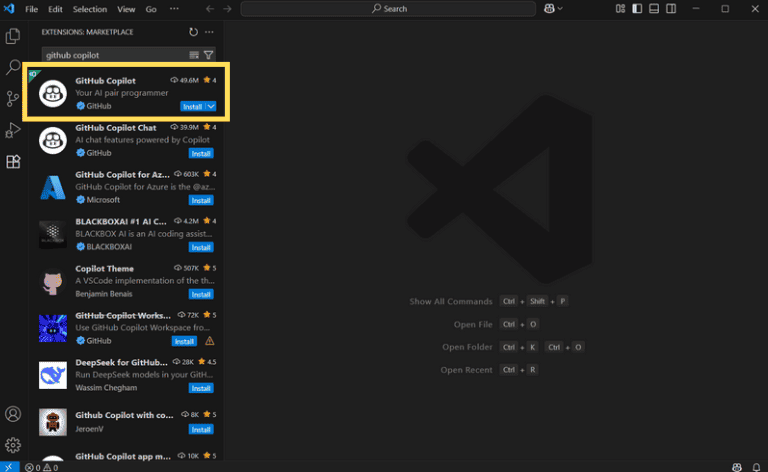The image size is (768, 472).
Task: Install the Copilot Theme extension
Action: pyautogui.click(x=201, y=294)
